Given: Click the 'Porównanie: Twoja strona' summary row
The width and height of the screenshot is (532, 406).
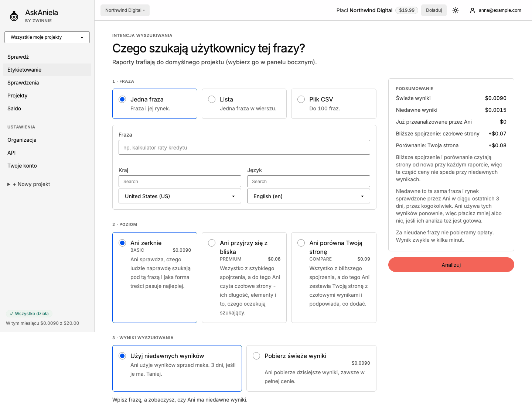Looking at the screenshot, I should [451, 145].
